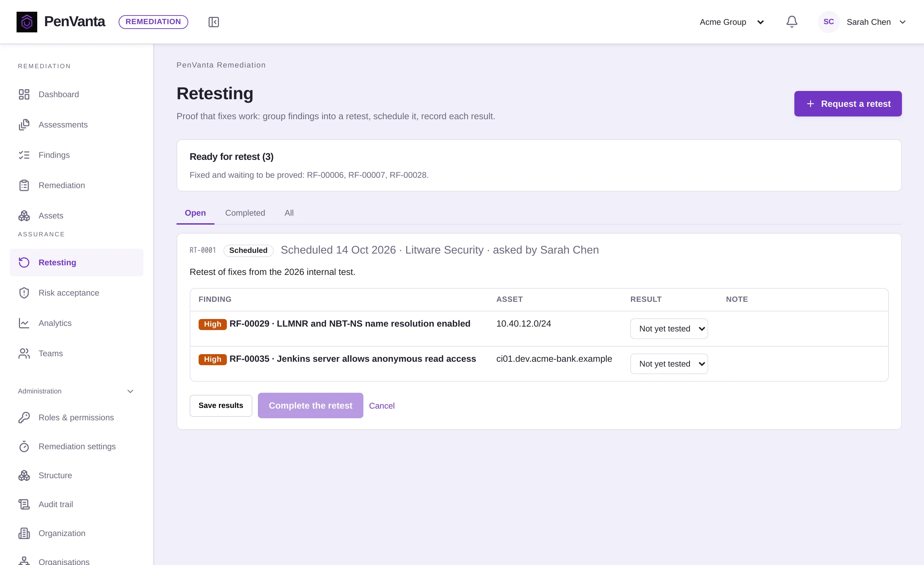Click the High badge on RF-00029
The height and width of the screenshot is (565, 924).
[x=212, y=324]
